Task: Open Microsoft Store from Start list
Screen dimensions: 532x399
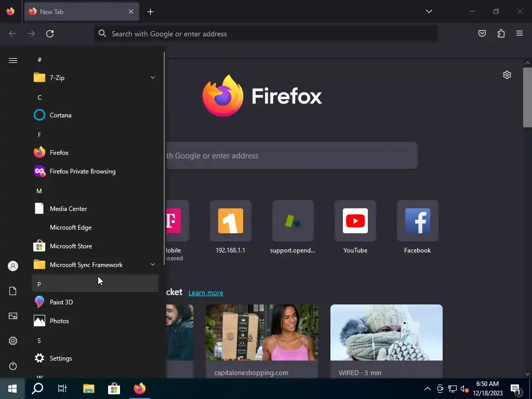Action: 95,246
